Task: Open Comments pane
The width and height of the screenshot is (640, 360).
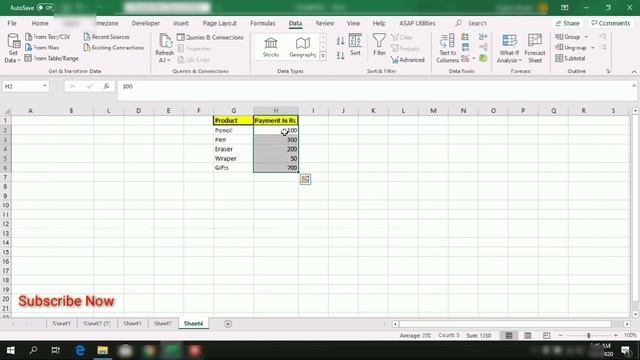Action: point(611,23)
